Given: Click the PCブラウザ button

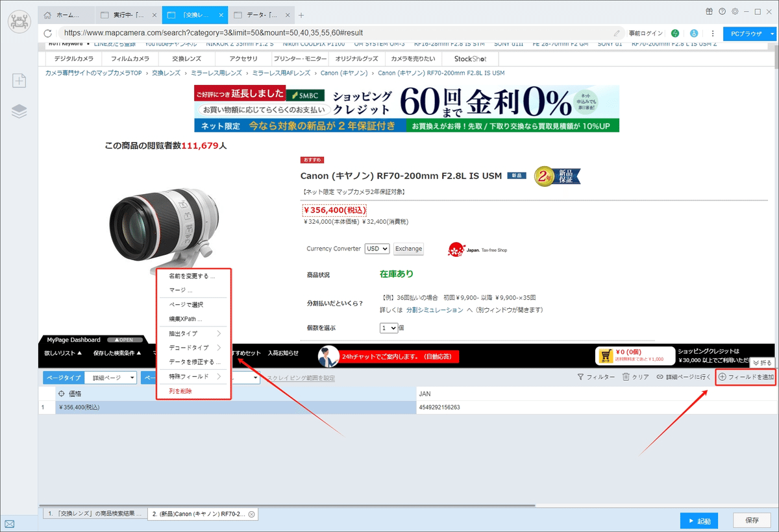Looking at the screenshot, I should [746, 33].
